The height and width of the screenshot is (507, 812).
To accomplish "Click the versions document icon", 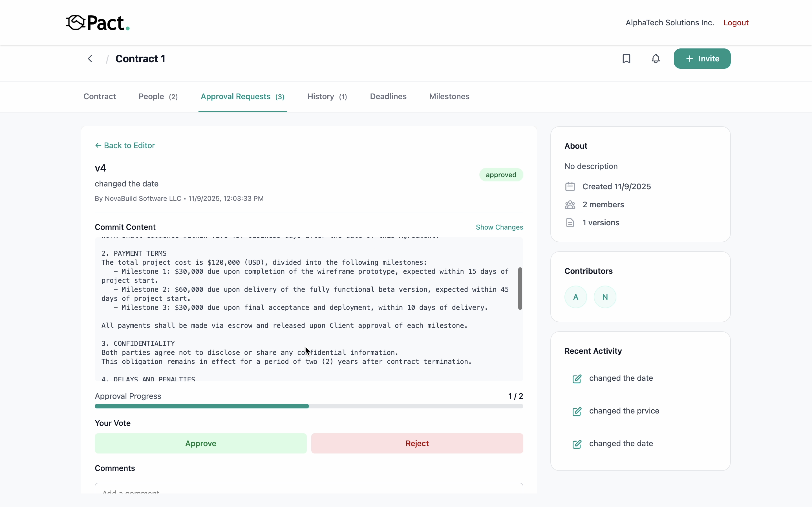I will coord(570,223).
